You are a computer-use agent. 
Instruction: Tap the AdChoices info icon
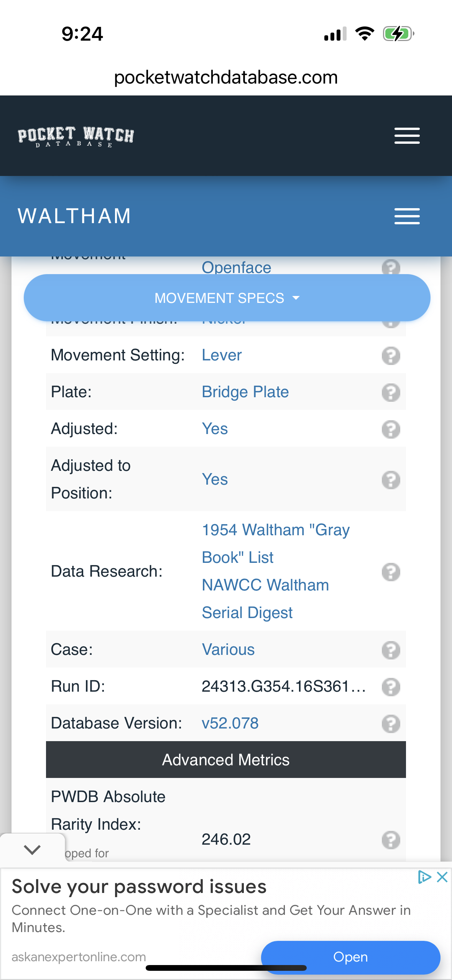coord(424,877)
